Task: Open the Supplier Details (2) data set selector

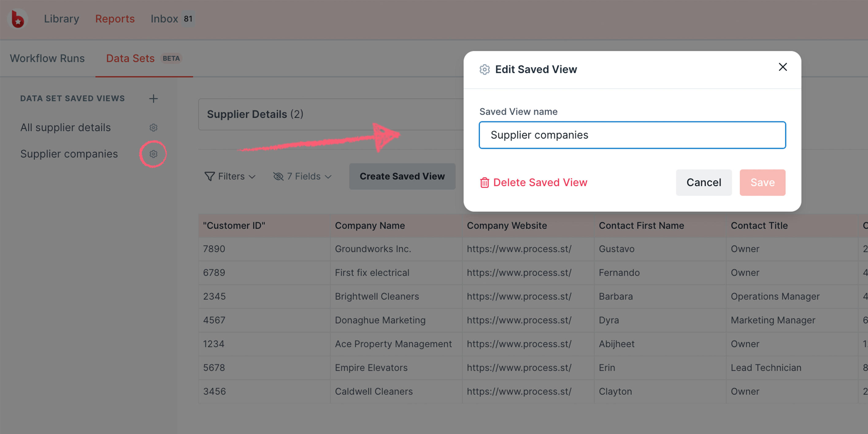Action: (331, 114)
